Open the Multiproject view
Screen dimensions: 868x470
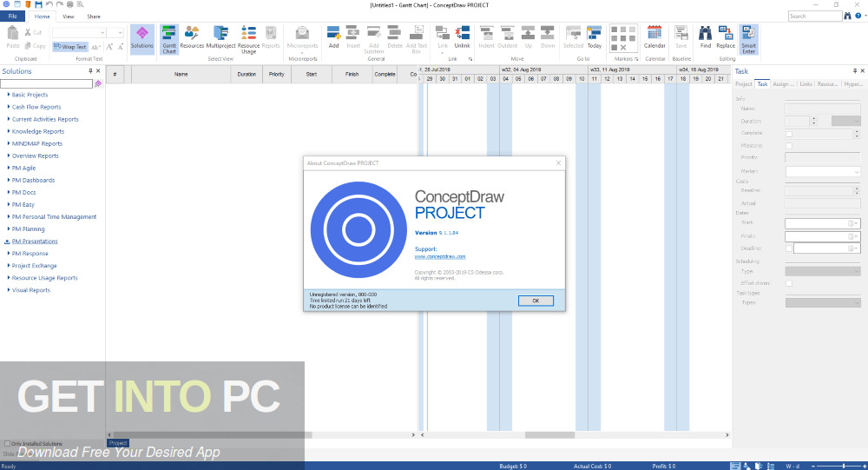[x=220, y=37]
